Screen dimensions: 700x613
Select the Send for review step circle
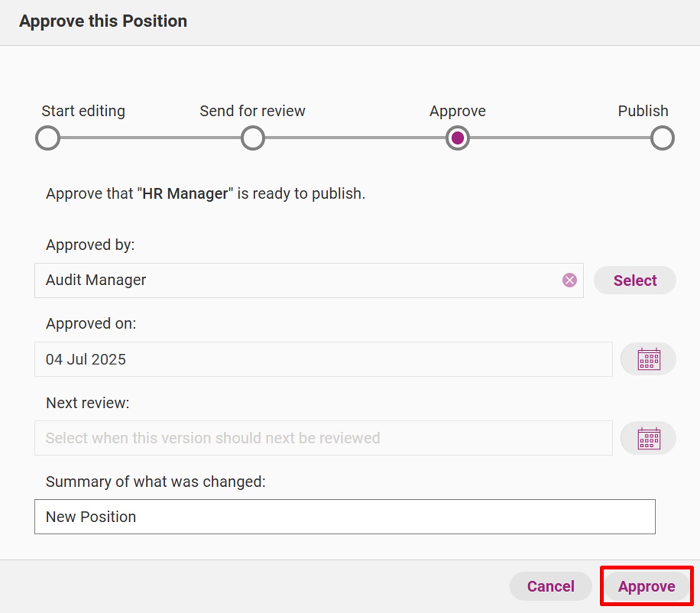click(x=253, y=138)
